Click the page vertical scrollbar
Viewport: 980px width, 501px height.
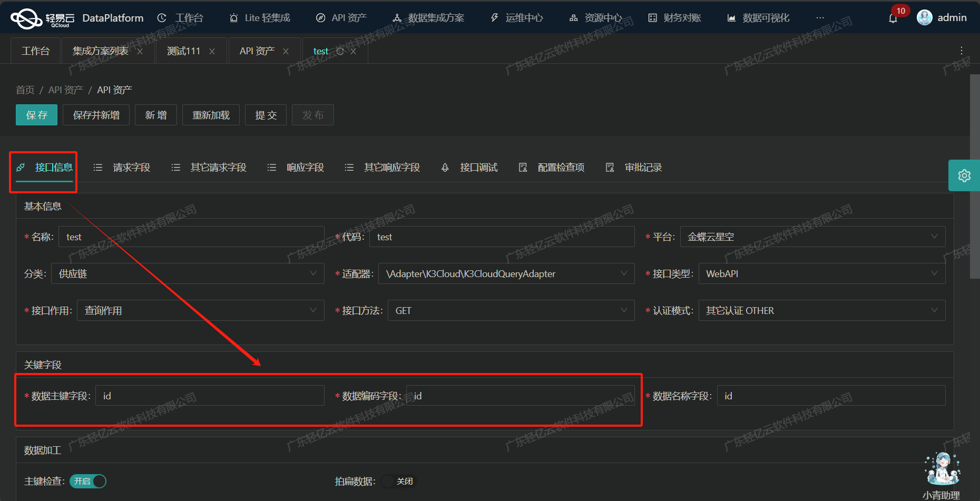975,176
